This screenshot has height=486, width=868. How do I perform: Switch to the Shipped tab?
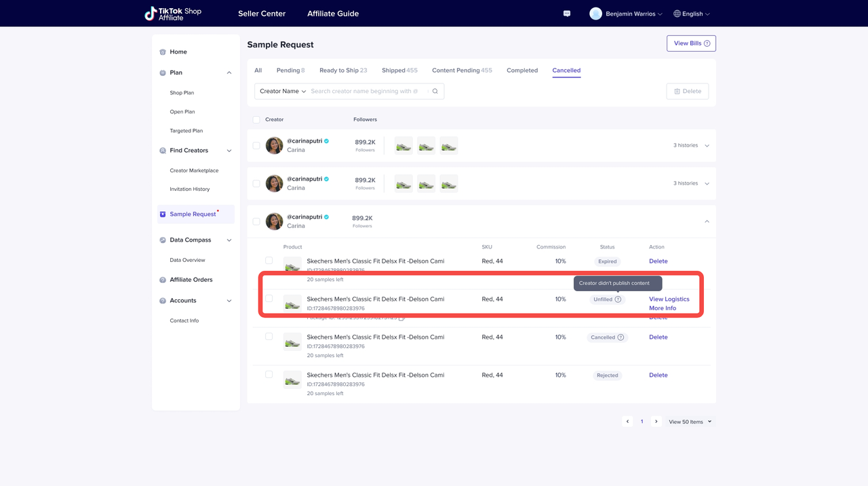pyautogui.click(x=399, y=71)
